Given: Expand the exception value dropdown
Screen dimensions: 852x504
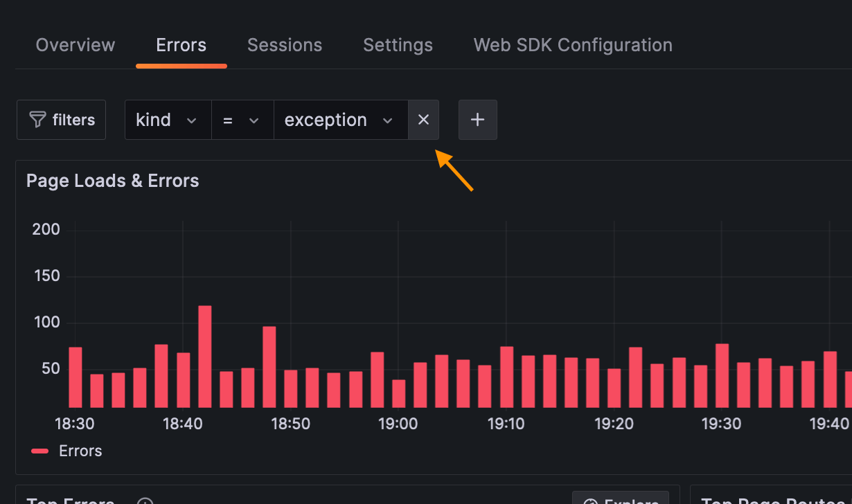Looking at the screenshot, I should click(339, 120).
